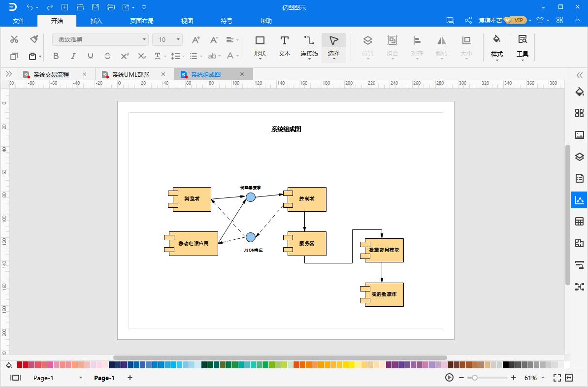Image resolution: width=588 pixels, height=387 pixels.
Task: Toggle Italic text formatting
Action: (73, 56)
